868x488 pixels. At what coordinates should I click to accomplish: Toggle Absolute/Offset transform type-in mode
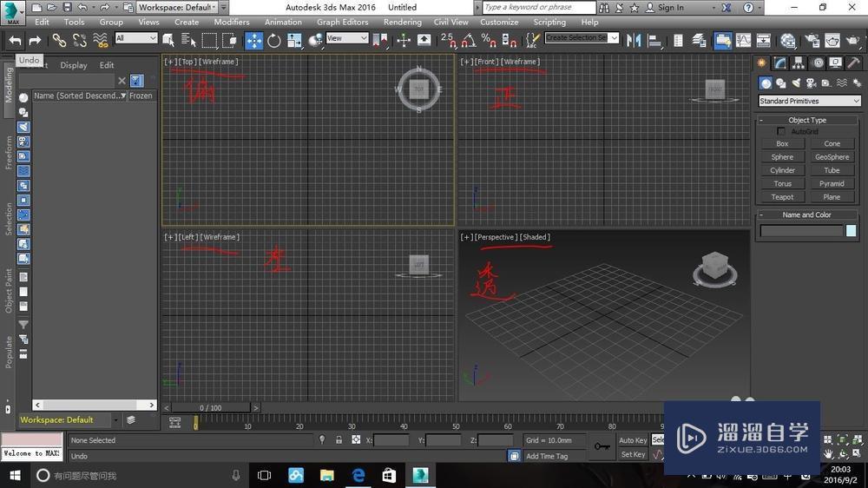point(356,440)
